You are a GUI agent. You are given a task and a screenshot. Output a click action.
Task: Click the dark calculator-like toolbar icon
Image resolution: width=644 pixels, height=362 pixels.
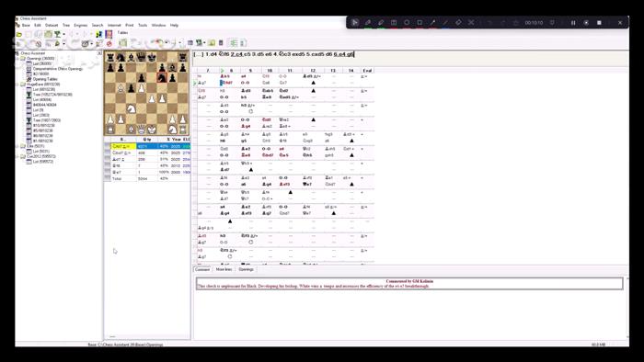click(x=221, y=42)
